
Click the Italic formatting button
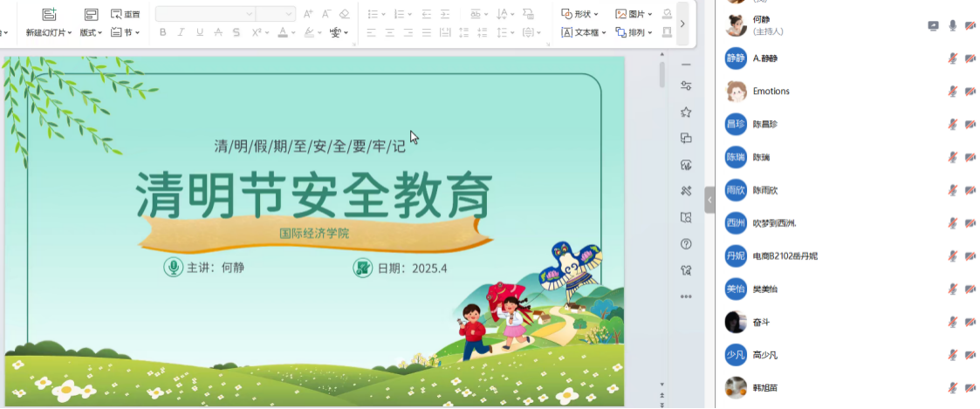(x=182, y=33)
